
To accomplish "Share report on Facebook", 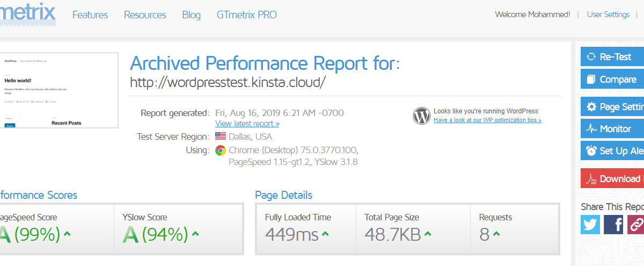I will tap(613, 224).
